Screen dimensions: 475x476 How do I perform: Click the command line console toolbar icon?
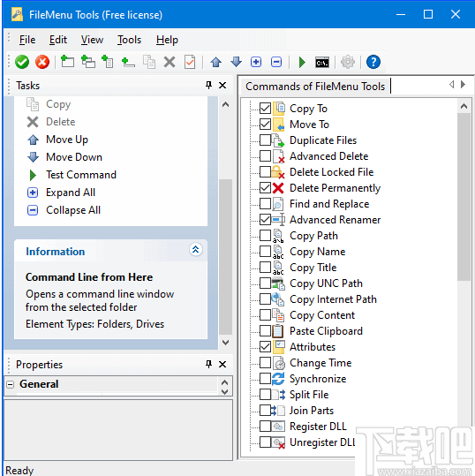tap(322, 62)
